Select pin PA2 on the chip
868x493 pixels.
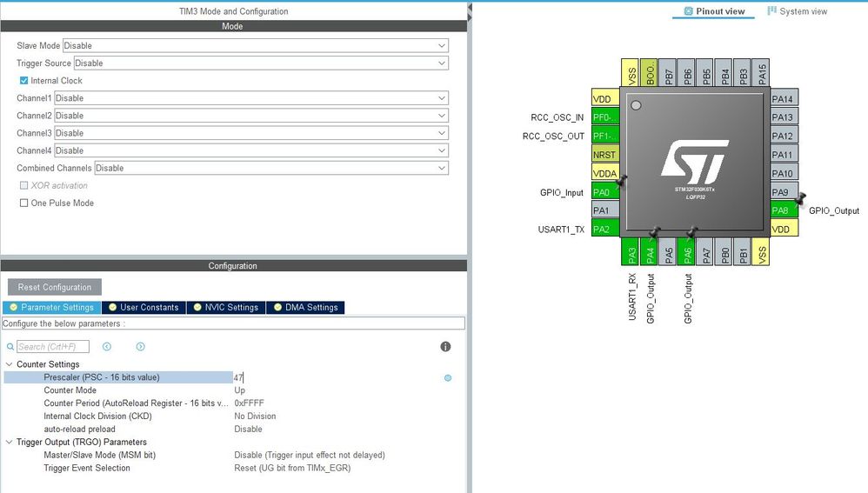(x=605, y=229)
